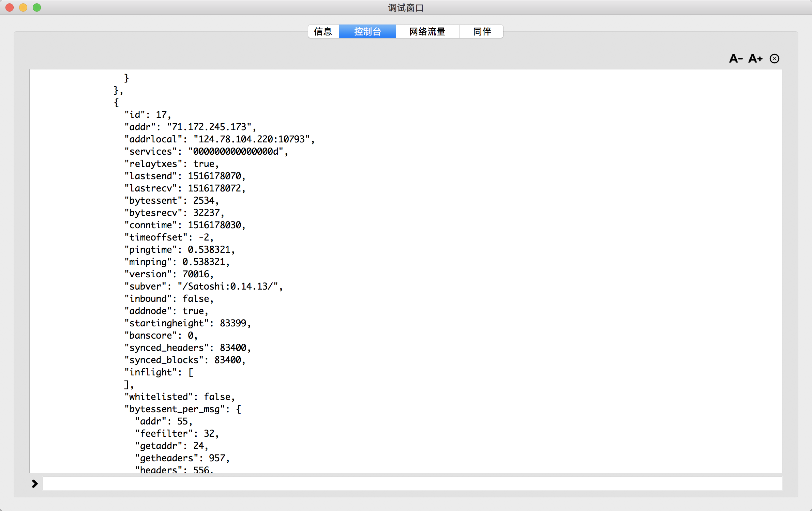Open the 网络流量 tab
The width and height of the screenshot is (812, 511).
coord(427,32)
